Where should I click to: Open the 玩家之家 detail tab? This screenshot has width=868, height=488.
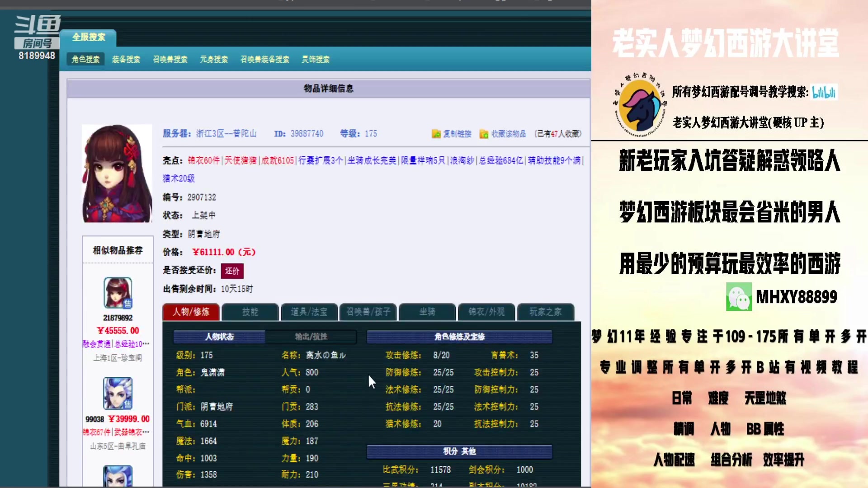(x=545, y=312)
